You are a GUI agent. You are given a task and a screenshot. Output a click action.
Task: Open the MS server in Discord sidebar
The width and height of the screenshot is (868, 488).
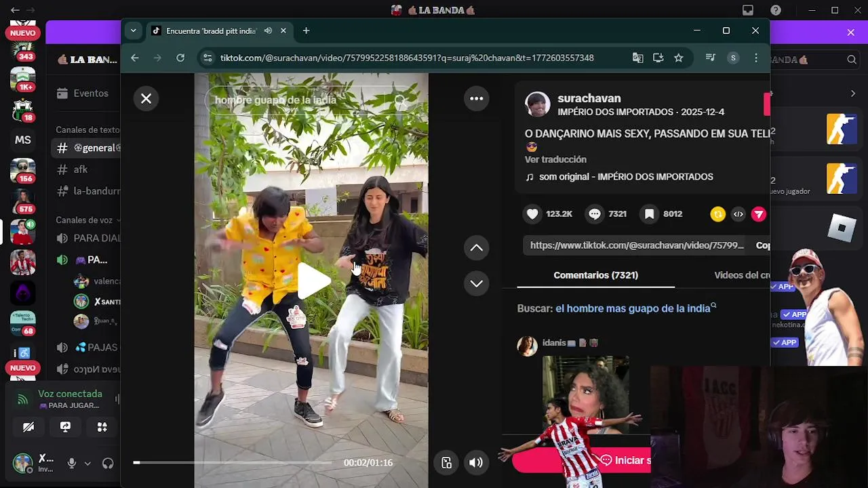(23, 140)
